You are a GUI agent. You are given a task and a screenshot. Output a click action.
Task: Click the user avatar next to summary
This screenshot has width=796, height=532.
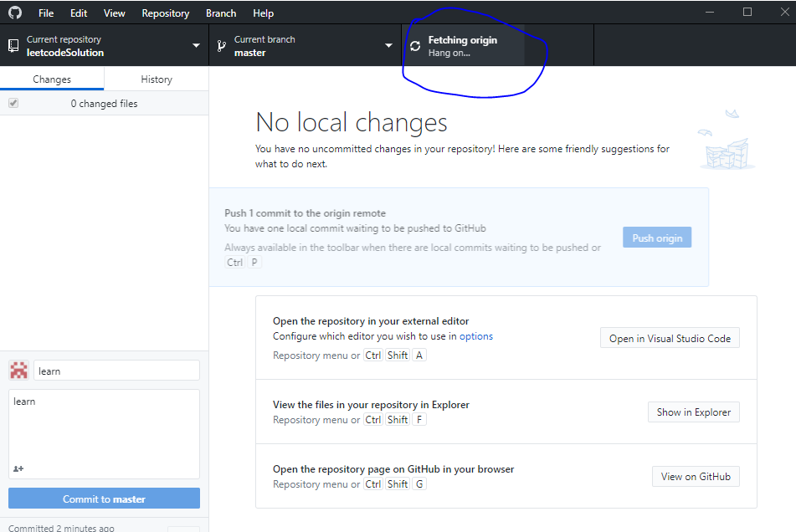click(x=18, y=371)
